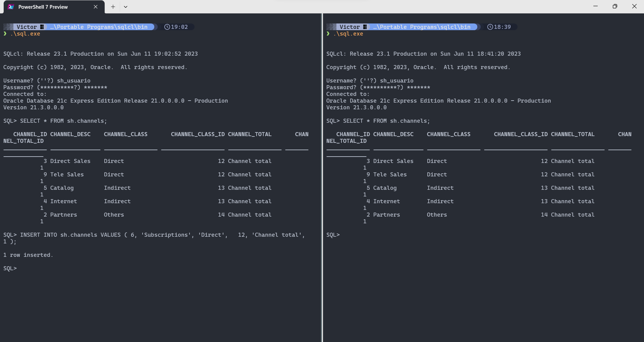644x342 pixels.
Task: Click the sqlcl\bin path segment in right pane
Action: 424,27
